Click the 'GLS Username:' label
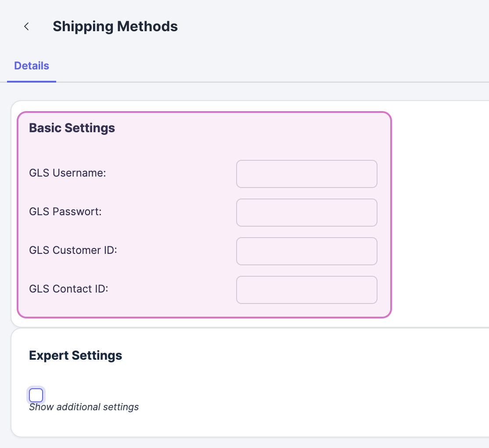This screenshot has width=489, height=448. [x=68, y=173]
